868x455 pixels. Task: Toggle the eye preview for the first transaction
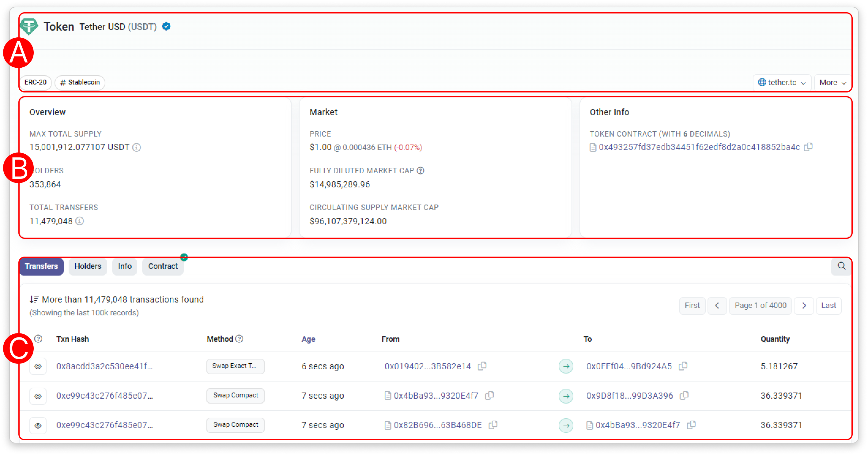click(x=38, y=367)
